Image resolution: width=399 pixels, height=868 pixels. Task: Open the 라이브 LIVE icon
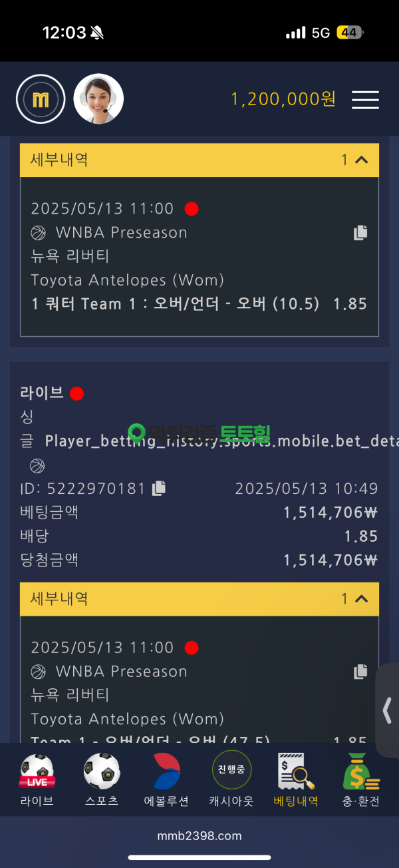(x=37, y=779)
